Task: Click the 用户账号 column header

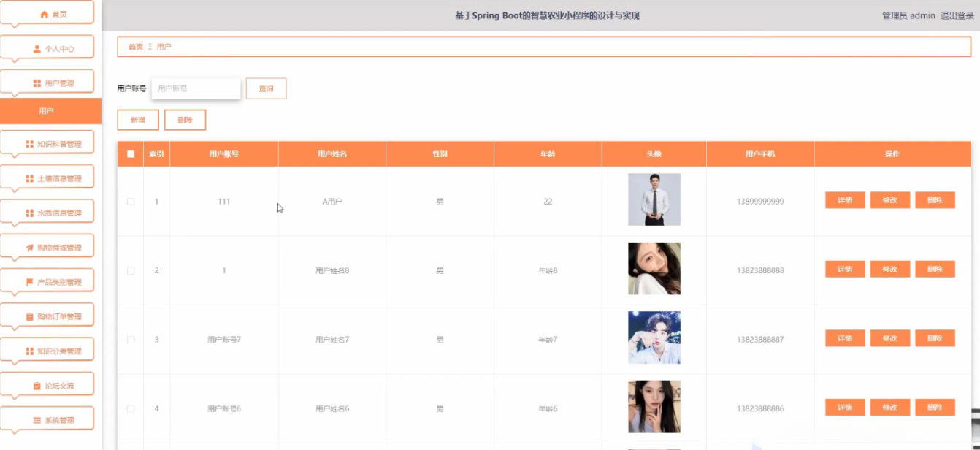Action: pos(223,154)
